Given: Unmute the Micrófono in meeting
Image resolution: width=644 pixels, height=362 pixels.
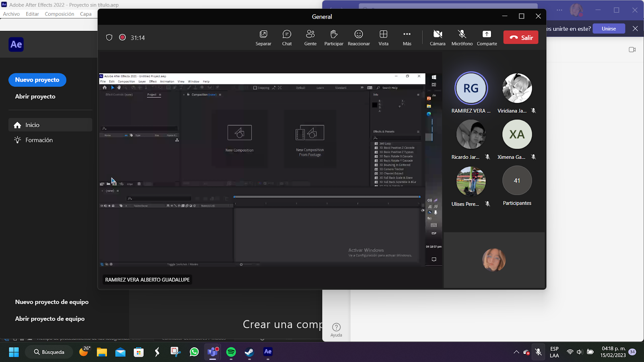Looking at the screenshot, I should 462,38.
